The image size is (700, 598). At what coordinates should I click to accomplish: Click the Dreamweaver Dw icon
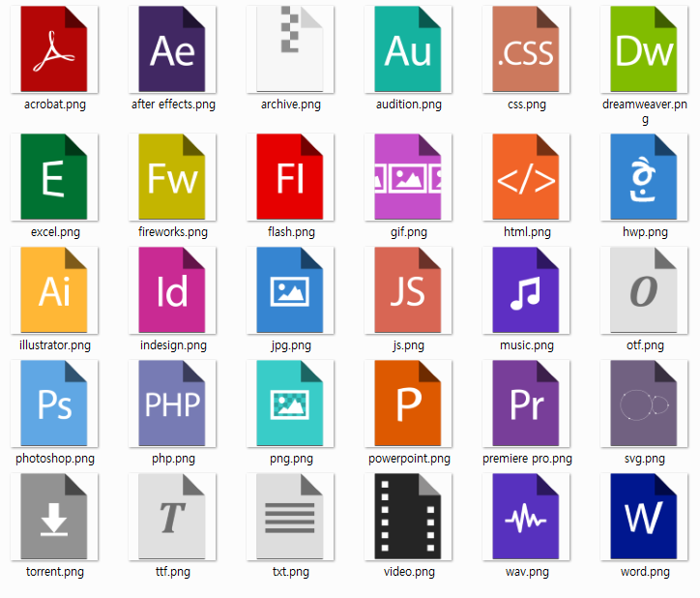click(x=643, y=49)
